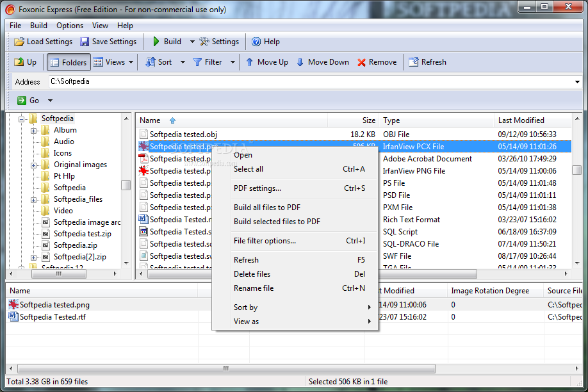588x392 pixels.
Task: Choose Build selected files to PDF
Action: (x=277, y=222)
